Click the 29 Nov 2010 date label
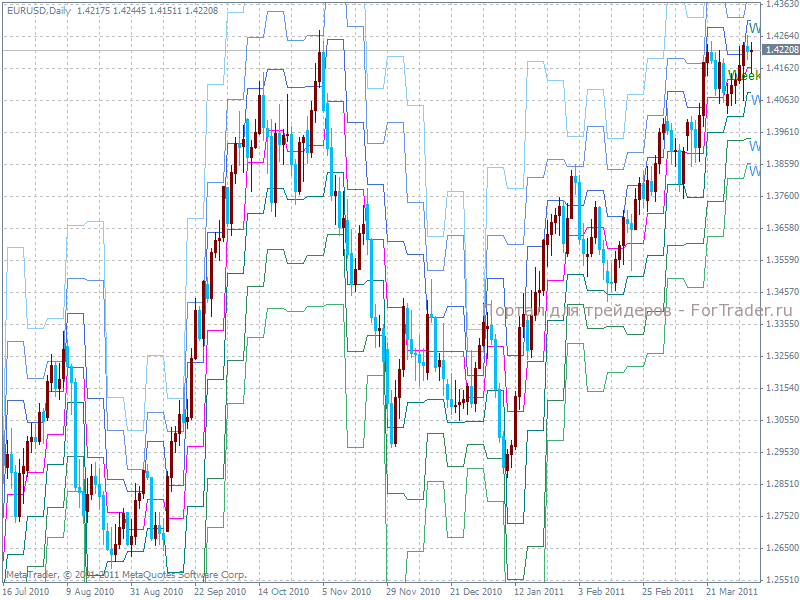The height and width of the screenshot is (600, 800). (413, 591)
